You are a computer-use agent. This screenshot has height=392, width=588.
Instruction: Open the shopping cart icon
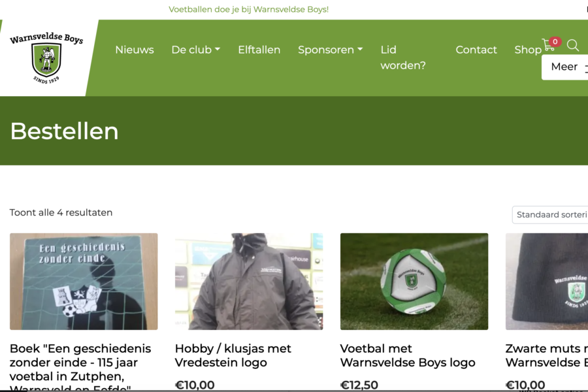[x=548, y=45]
